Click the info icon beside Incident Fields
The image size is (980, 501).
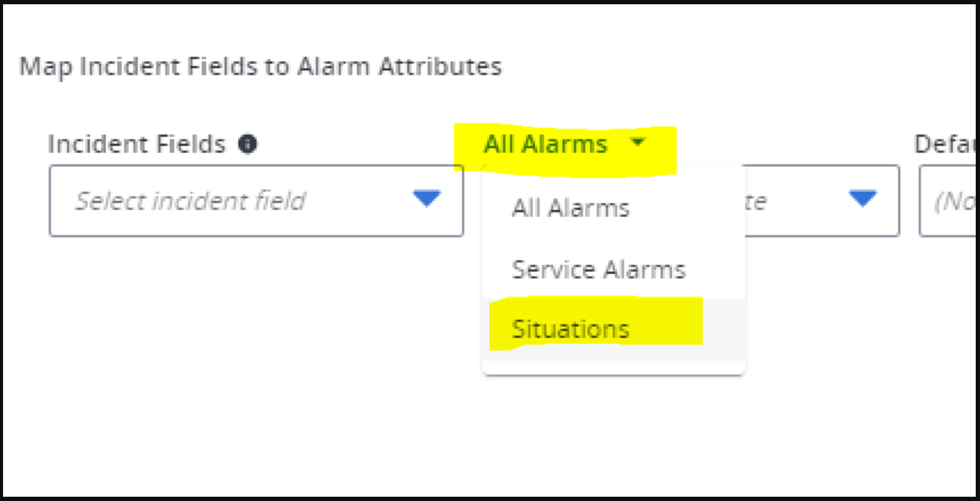click(247, 144)
